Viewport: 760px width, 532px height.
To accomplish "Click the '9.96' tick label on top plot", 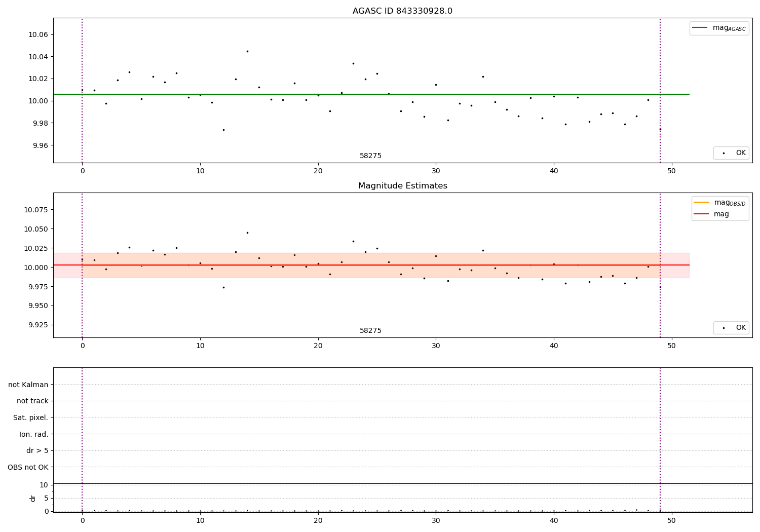I will 40,145.
